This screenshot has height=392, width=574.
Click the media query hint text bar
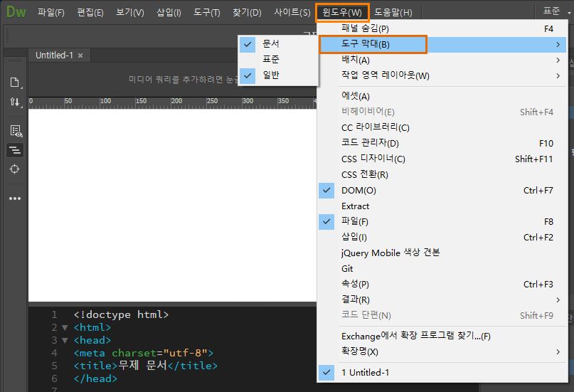pyautogui.click(x=183, y=80)
